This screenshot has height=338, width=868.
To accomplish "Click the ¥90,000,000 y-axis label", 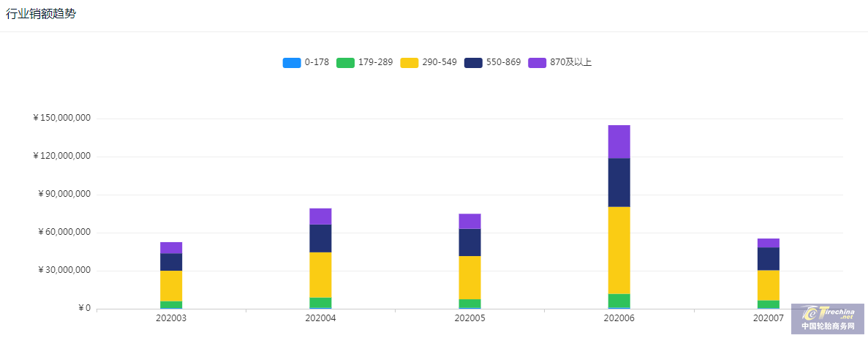I will click(x=64, y=195).
